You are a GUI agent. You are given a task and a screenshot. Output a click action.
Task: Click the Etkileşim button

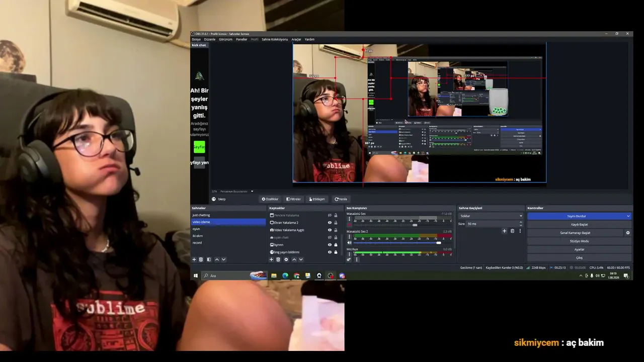317,199
